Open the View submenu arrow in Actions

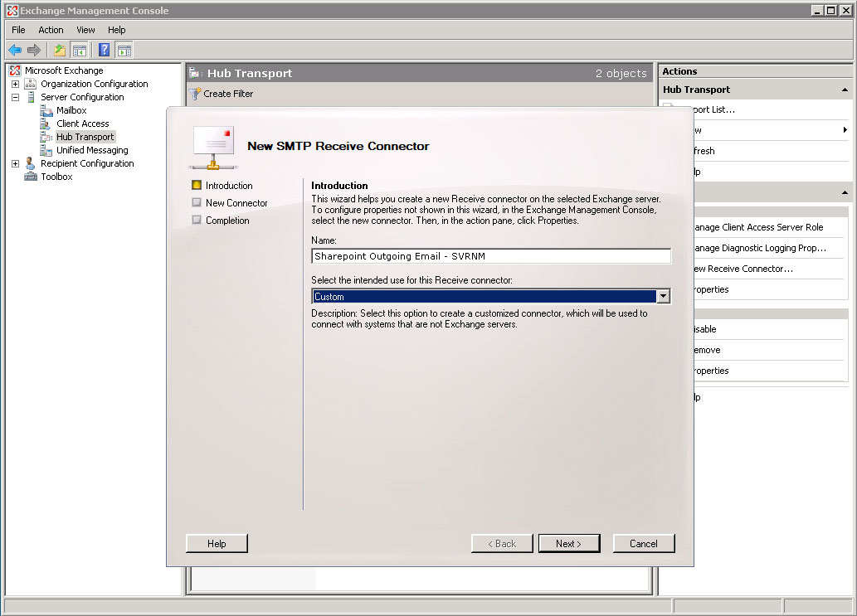point(845,130)
